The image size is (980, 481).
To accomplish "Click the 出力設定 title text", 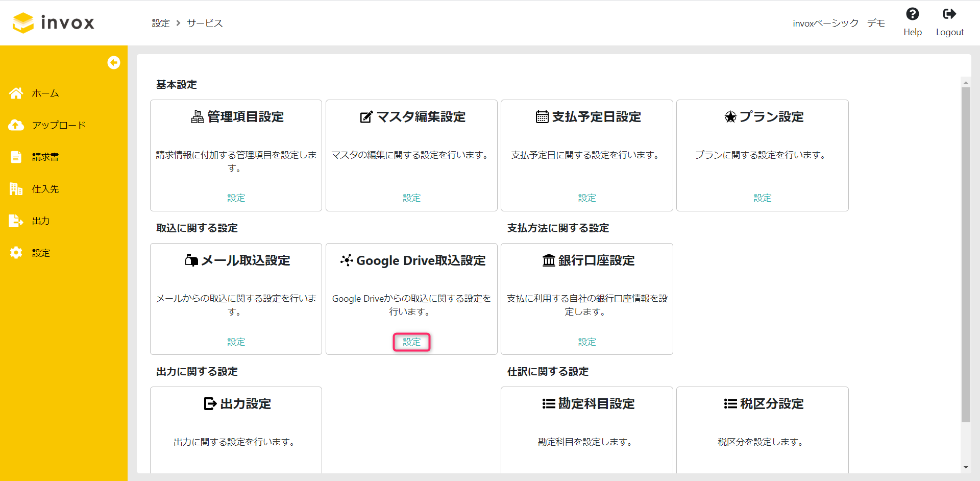I will [x=246, y=404].
